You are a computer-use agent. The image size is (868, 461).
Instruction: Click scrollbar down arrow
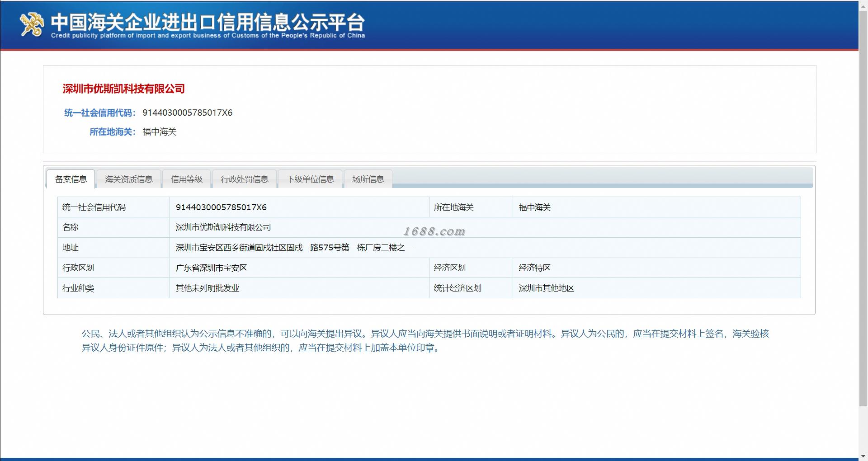pyautogui.click(x=863, y=456)
